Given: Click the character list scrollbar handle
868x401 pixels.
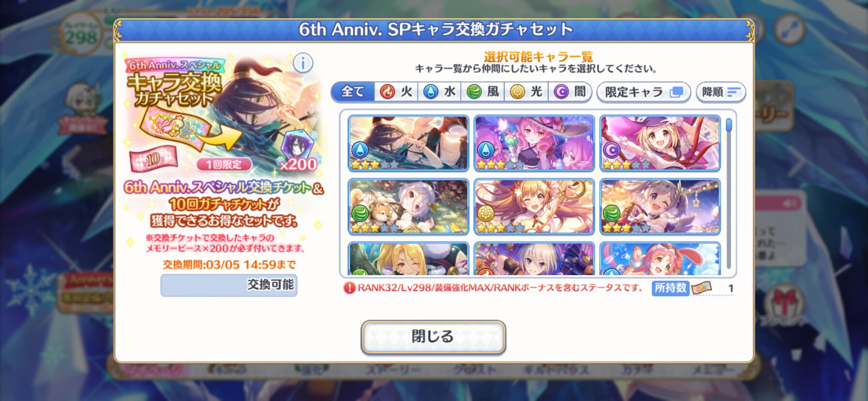Looking at the screenshot, I should coord(729,125).
